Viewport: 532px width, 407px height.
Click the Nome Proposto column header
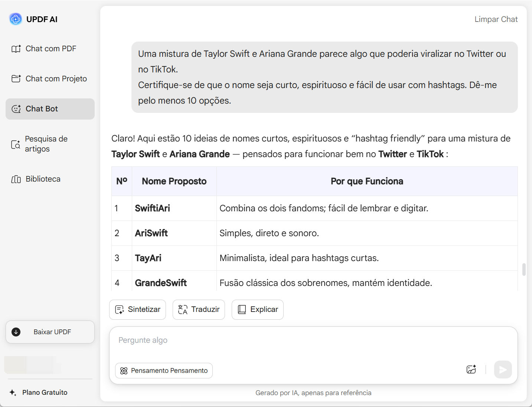point(174,181)
